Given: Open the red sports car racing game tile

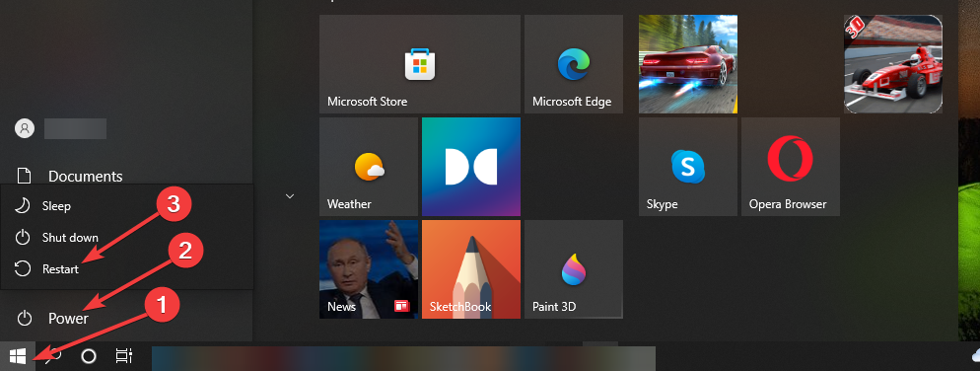Looking at the screenshot, I should (687, 64).
